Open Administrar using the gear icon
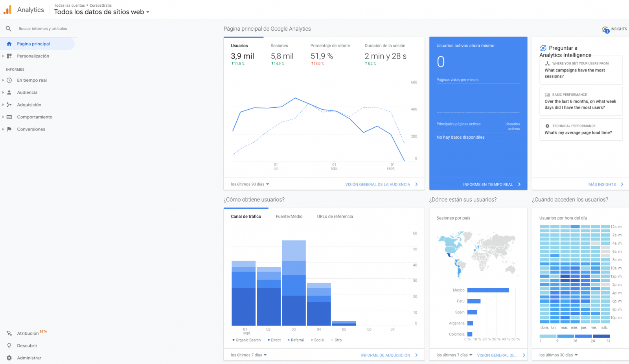The height and width of the screenshot is (364, 629). [9, 358]
